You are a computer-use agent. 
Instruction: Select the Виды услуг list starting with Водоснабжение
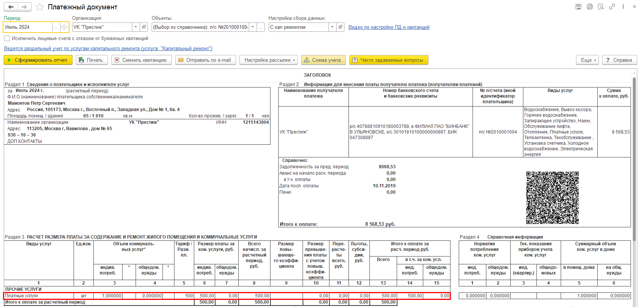pyautogui.click(x=560, y=132)
